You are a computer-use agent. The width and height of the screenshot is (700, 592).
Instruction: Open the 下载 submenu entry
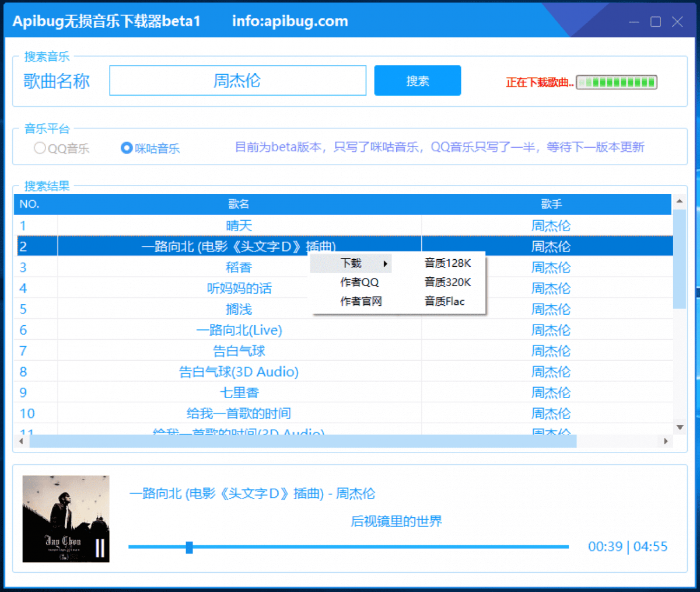[x=351, y=263]
